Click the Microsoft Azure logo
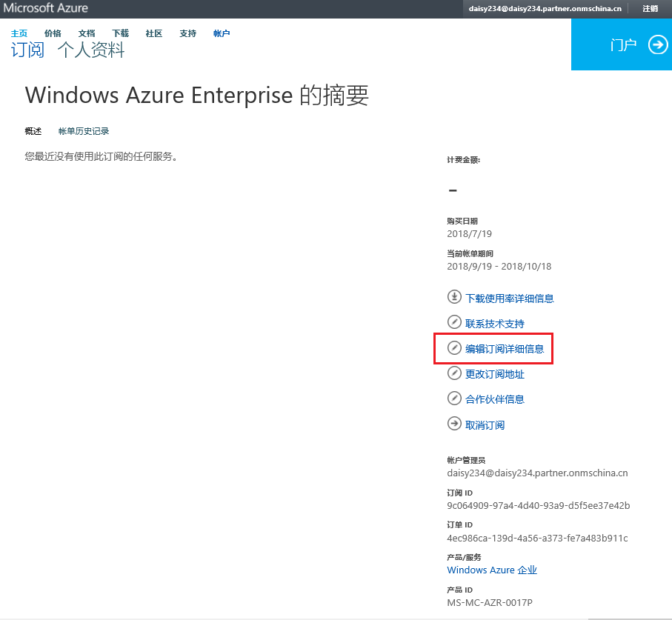 [x=46, y=8]
